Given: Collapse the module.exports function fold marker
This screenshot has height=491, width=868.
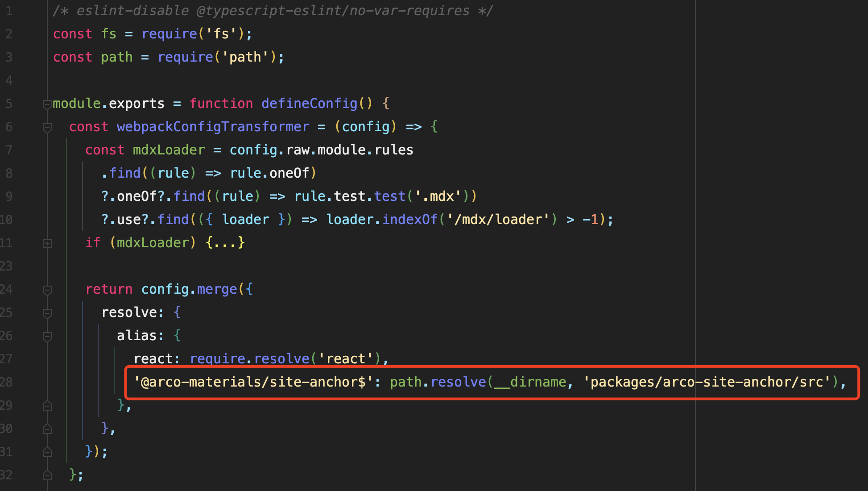Looking at the screenshot, I should tap(47, 104).
